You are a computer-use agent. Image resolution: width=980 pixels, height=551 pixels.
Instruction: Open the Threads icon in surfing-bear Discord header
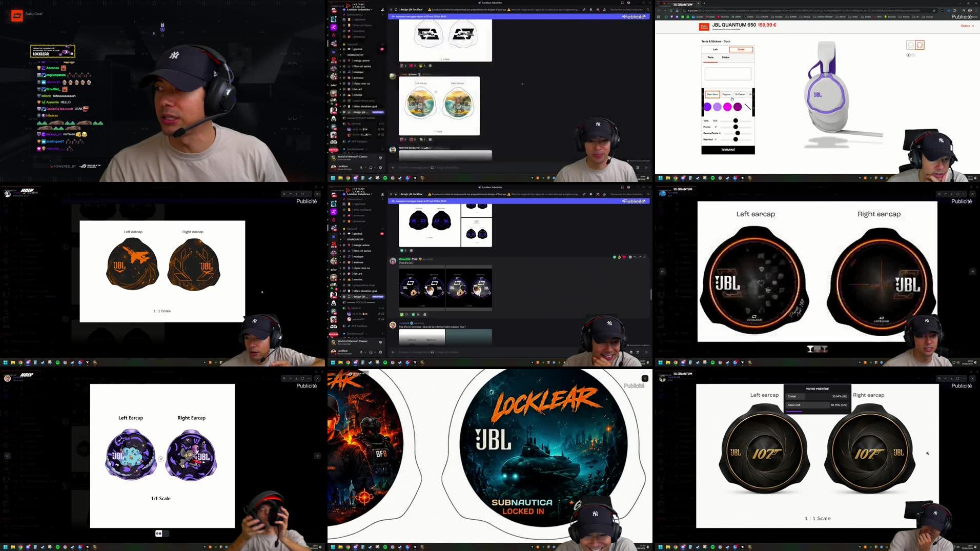pos(584,9)
